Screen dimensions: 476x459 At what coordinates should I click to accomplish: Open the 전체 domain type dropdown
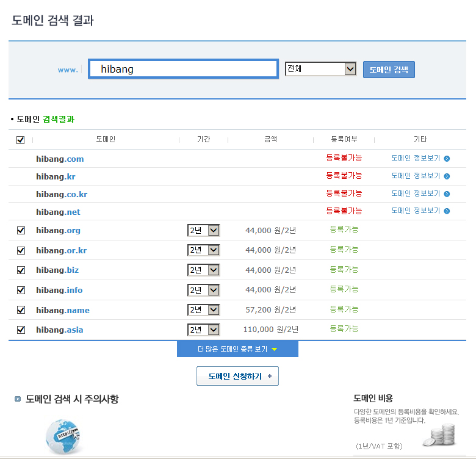pos(320,69)
